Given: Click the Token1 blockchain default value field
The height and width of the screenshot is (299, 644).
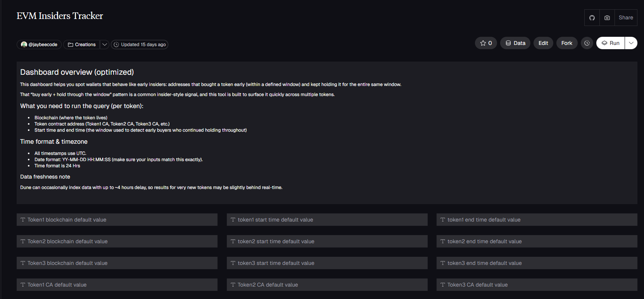Looking at the screenshot, I should tap(117, 220).
